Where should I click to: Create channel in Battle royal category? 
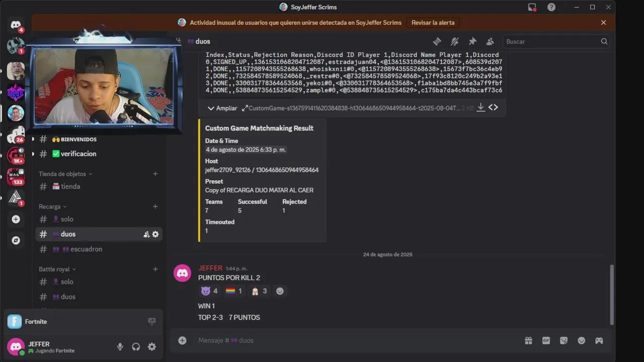155,269
